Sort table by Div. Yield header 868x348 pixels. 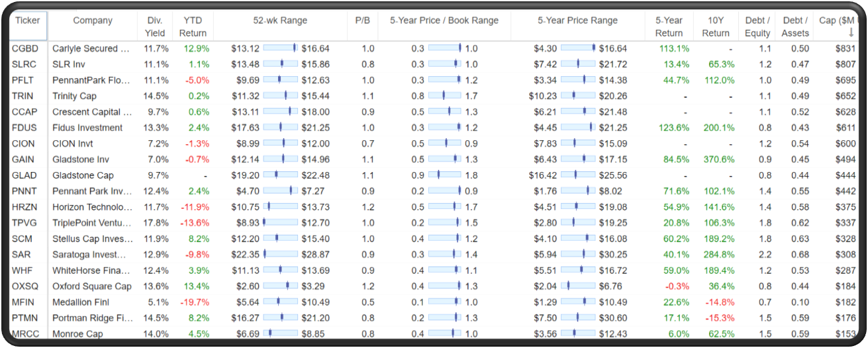[x=155, y=26]
